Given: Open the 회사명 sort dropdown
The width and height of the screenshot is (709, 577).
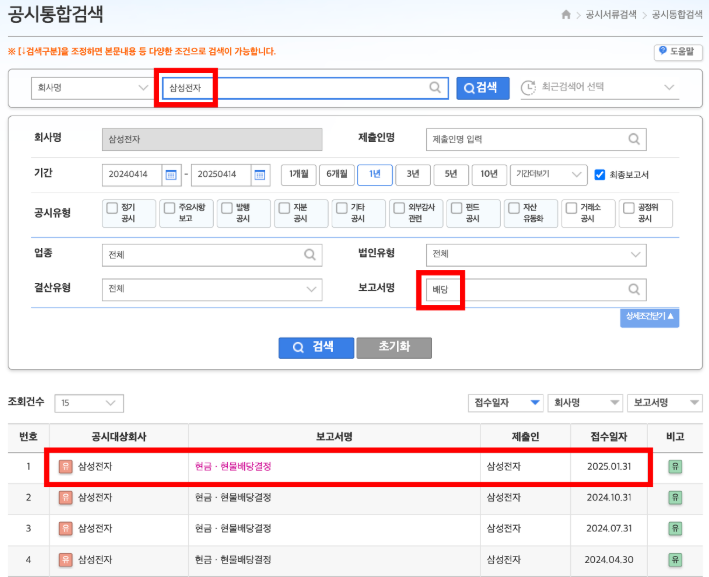Looking at the screenshot, I should pos(585,403).
